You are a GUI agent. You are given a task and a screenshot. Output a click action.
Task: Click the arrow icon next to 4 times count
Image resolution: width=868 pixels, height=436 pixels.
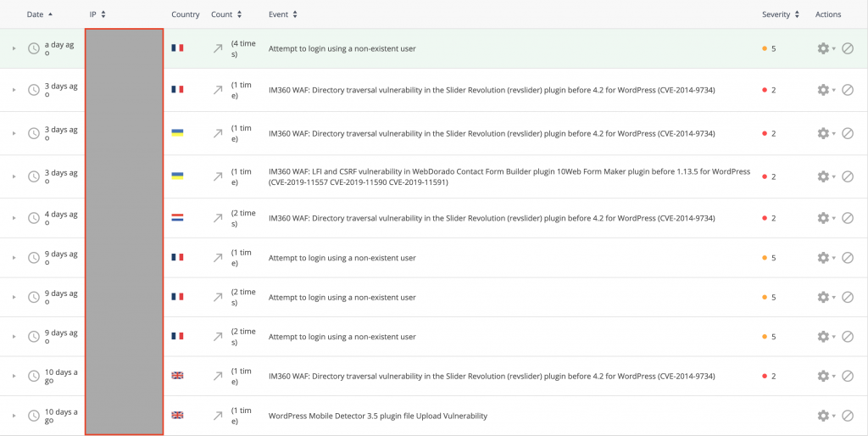[218, 48]
